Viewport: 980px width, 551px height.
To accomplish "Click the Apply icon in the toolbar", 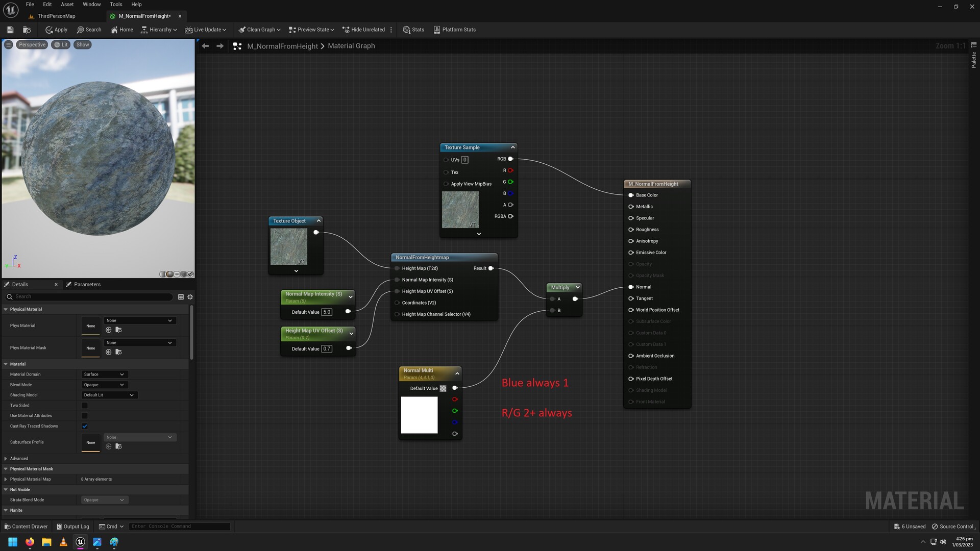I will 56,30.
